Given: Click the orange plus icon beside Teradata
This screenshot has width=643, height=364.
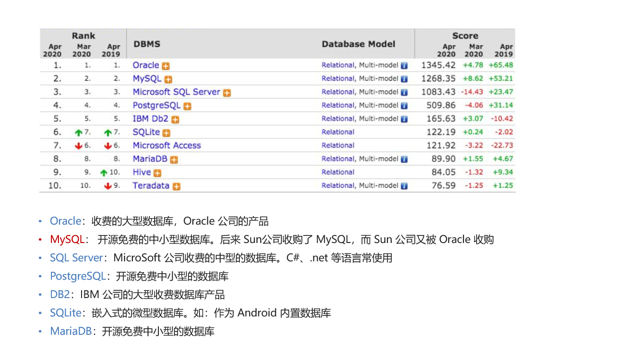Looking at the screenshot, I should point(176,187).
